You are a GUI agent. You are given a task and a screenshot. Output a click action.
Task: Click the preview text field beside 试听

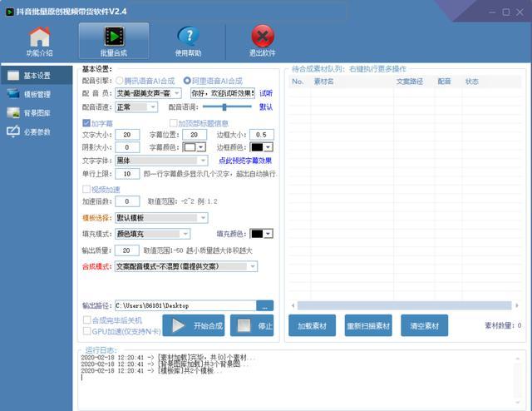(223, 93)
